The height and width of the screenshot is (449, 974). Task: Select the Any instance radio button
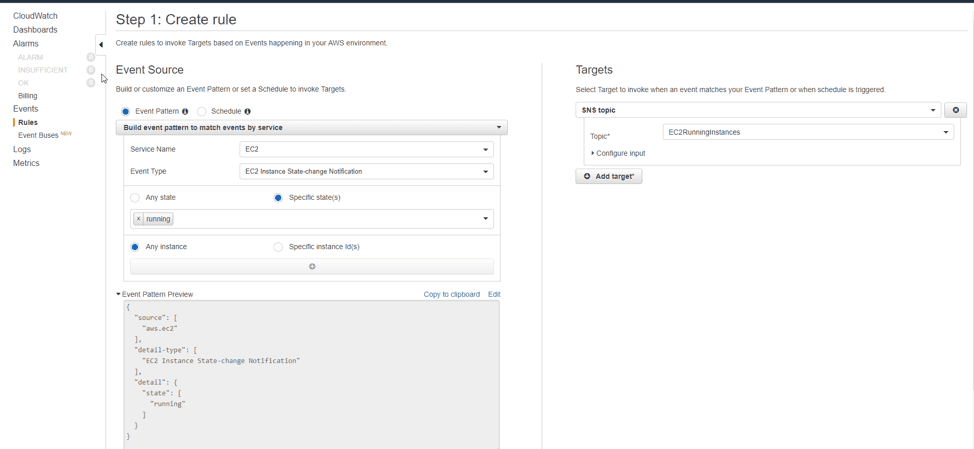[x=135, y=247]
